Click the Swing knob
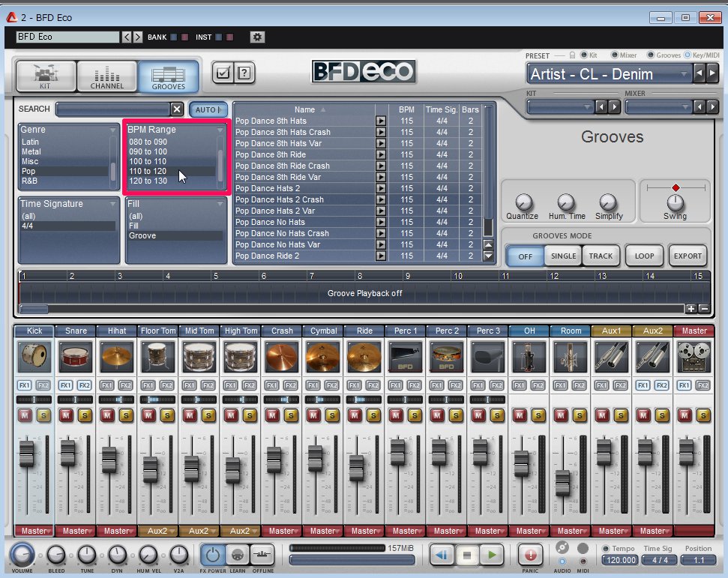The image size is (728, 578). point(675,203)
